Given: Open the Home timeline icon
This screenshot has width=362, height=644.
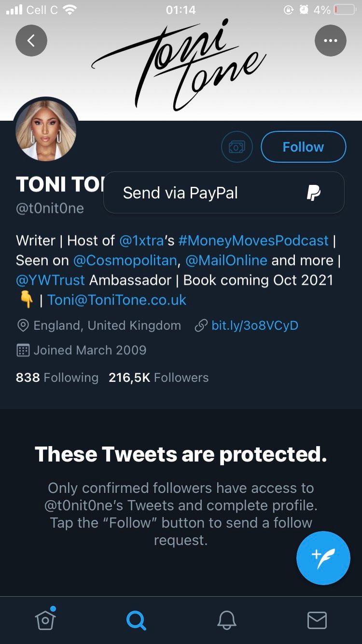Looking at the screenshot, I should (45, 619).
